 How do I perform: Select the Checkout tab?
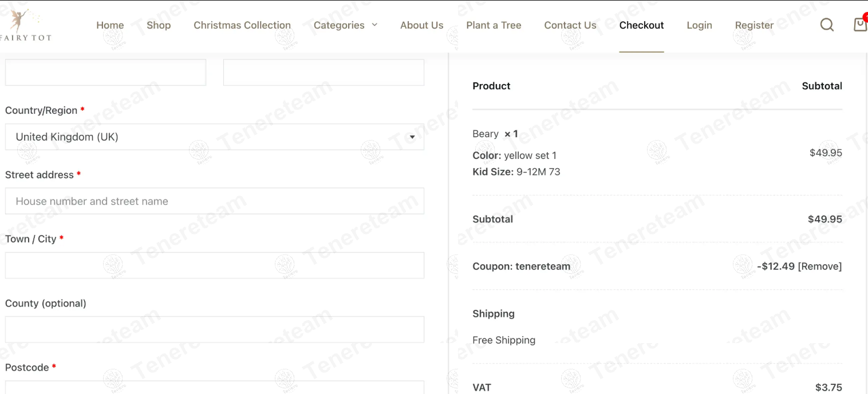pyautogui.click(x=642, y=25)
